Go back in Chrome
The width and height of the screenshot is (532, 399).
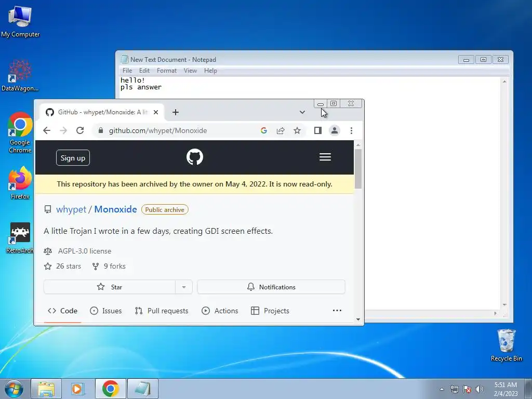pyautogui.click(x=47, y=130)
